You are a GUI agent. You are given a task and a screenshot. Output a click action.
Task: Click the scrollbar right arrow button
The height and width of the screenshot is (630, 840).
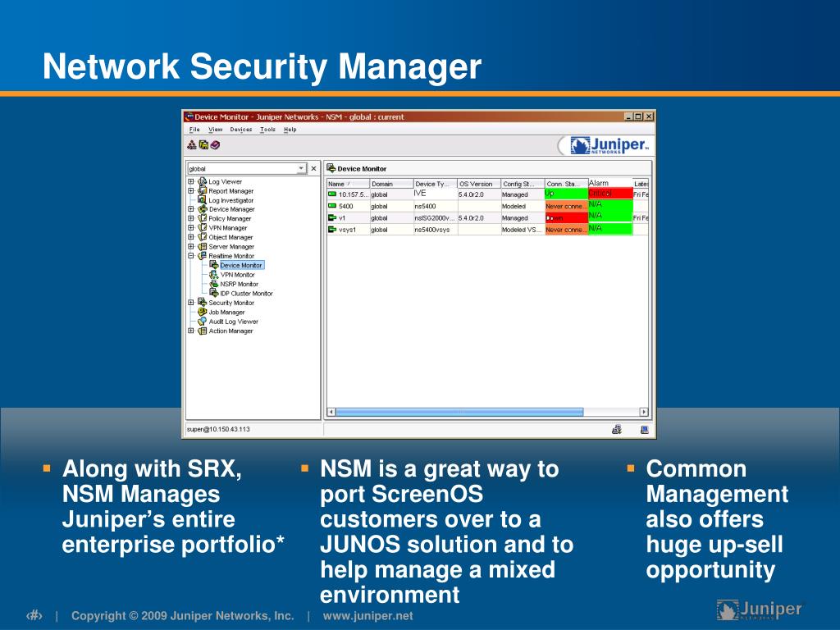[x=644, y=412]
